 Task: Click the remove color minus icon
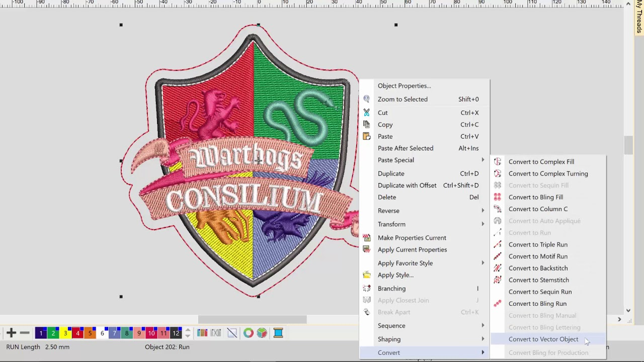click(x=24, y=333)
